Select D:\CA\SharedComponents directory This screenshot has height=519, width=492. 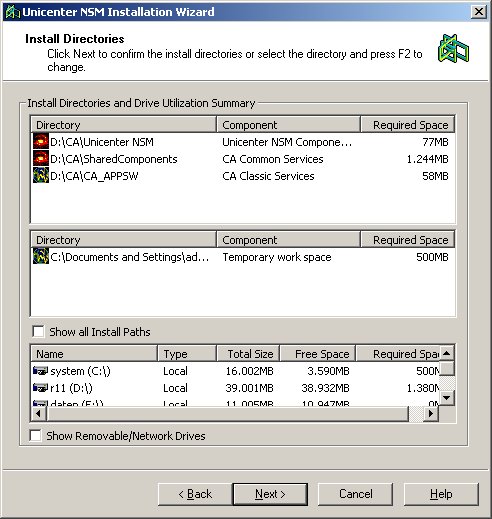(114, 159)
